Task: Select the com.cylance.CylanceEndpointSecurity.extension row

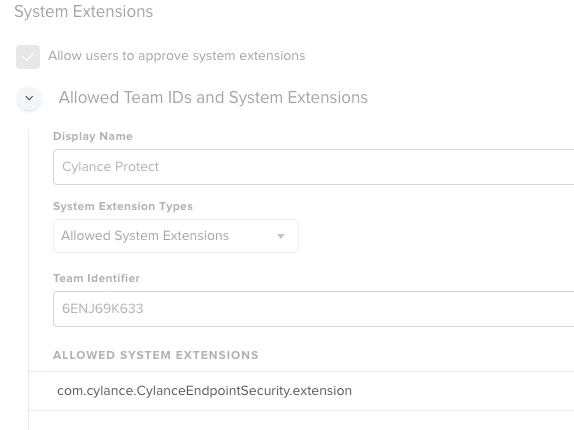Action: 301,391
